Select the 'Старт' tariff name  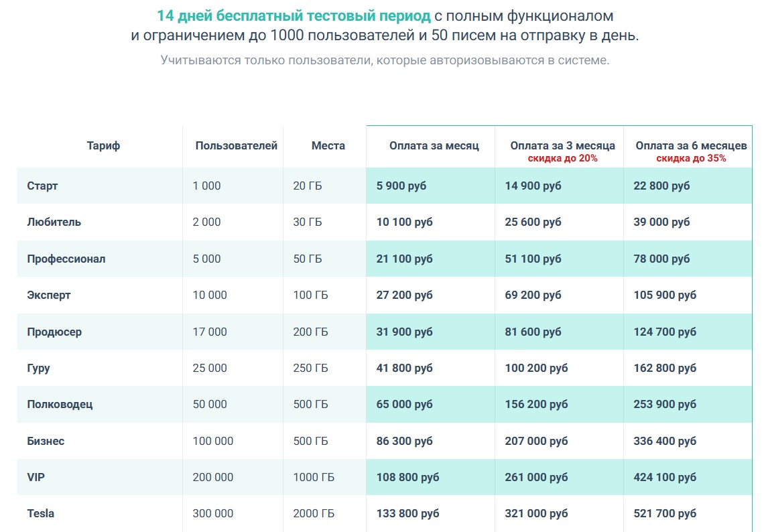pos(42,186)
